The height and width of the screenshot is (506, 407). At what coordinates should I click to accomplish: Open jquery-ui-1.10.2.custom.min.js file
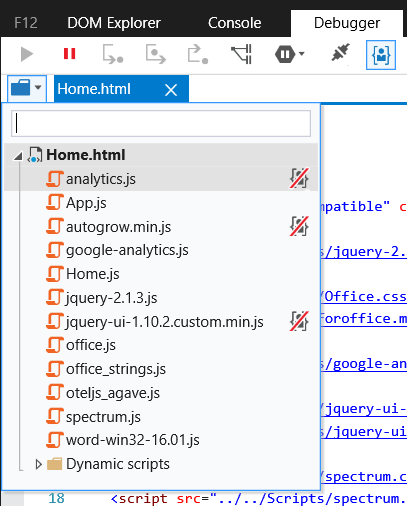[x=164, y=322]
